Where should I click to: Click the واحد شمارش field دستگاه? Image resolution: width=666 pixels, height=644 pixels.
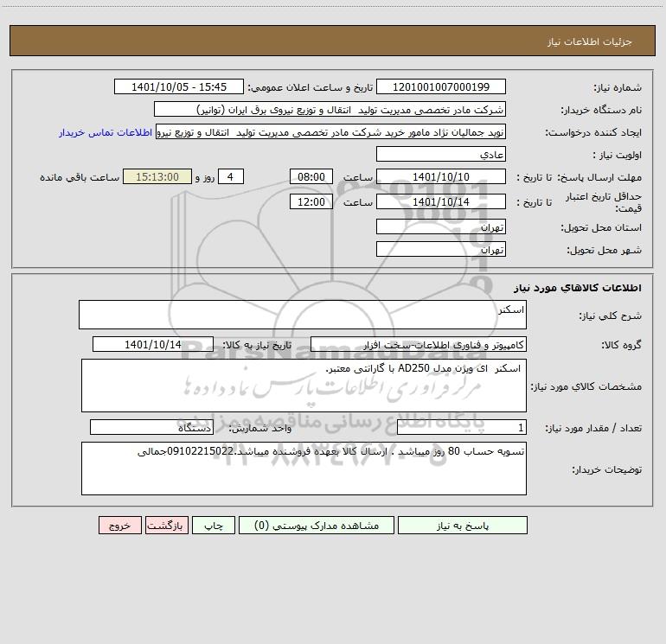pos(151,427)
